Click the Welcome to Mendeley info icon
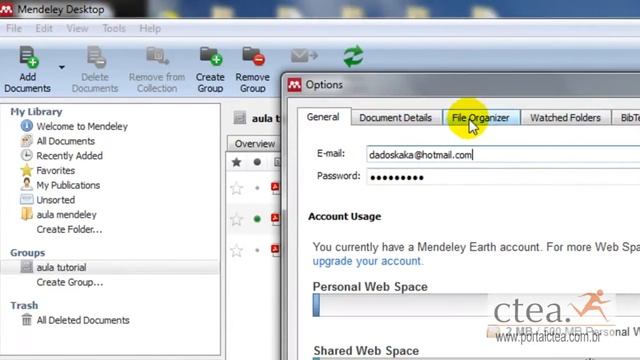This screenshot has width=640, height=360. (27, 126)
